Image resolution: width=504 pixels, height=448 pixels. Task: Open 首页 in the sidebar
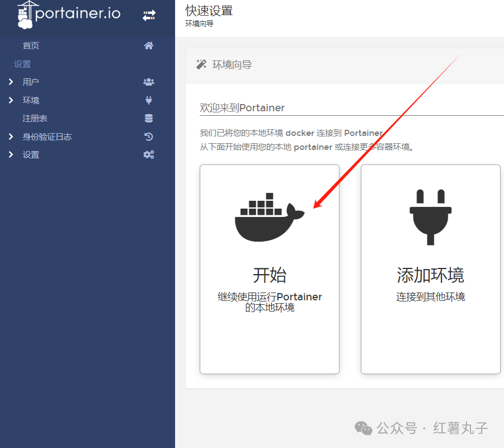(31, 46)
